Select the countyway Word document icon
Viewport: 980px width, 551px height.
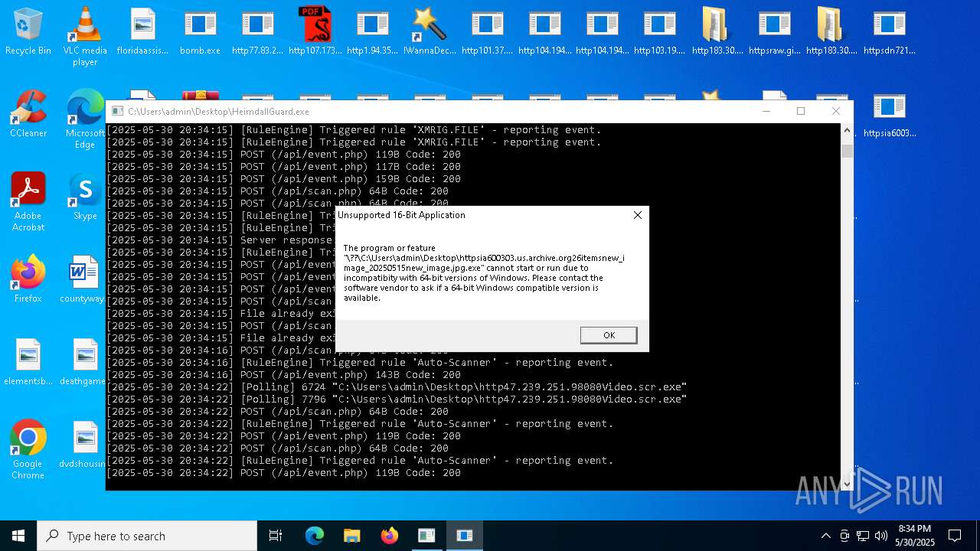tap(83, 279)
